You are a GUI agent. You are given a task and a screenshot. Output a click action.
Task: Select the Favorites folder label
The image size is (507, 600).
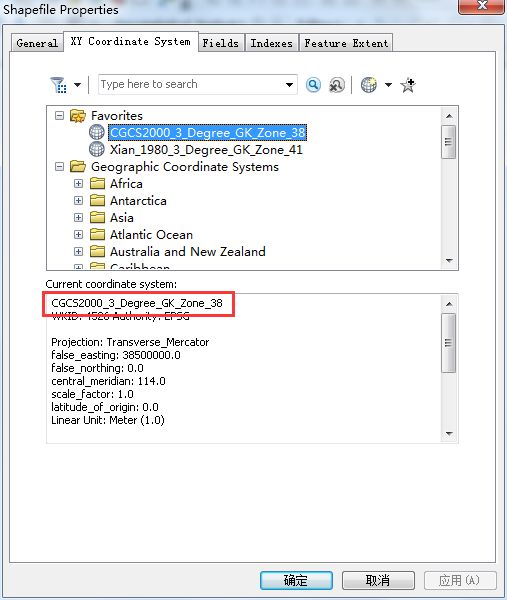click(x=117, y=116)
